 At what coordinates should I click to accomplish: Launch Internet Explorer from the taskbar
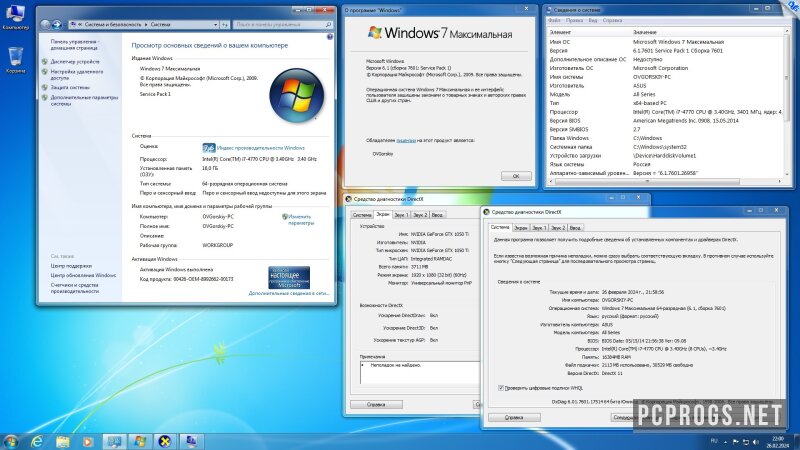coord(37,442)
